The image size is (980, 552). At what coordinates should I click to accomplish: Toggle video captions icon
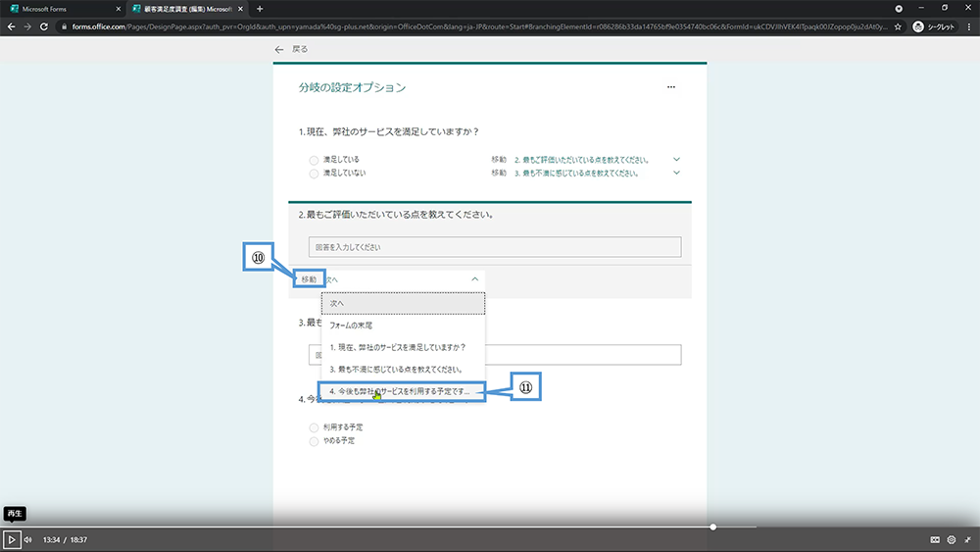tap(935, 539)
